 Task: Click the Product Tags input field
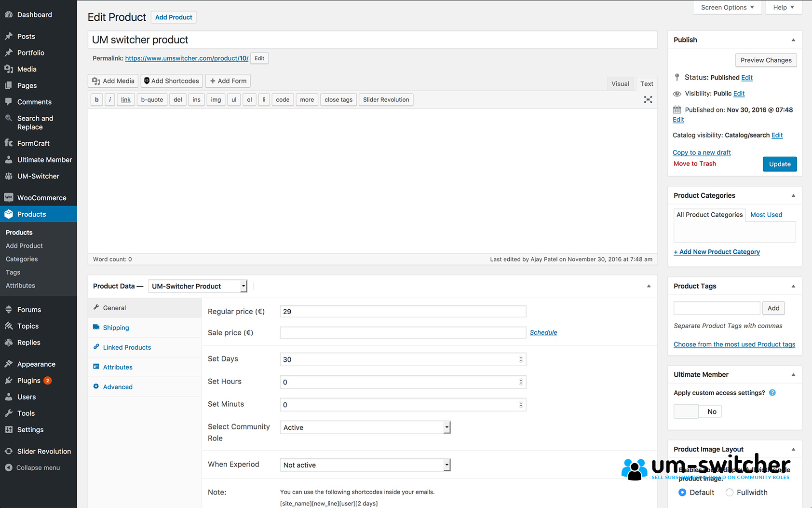tap(717, 308)
